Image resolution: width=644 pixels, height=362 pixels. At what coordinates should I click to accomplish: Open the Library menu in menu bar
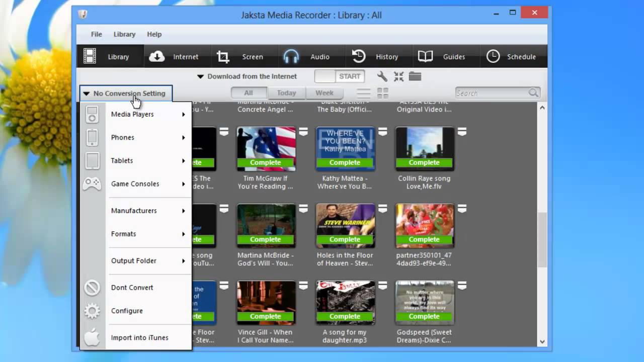tap(124, 34)
